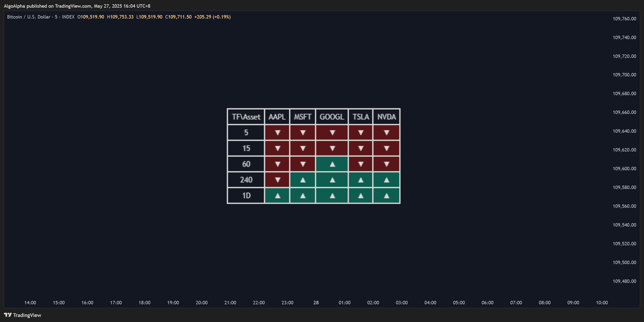Click the NVDA 5-minute down arrow cell
644x322 pixels.
tap(386, 132)
